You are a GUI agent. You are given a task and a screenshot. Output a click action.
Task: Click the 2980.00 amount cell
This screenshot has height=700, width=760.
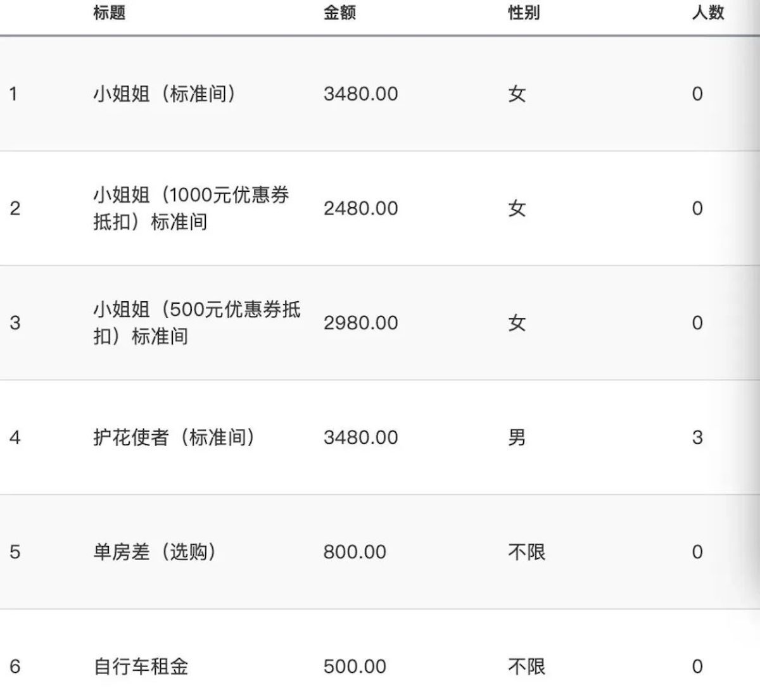360,323
